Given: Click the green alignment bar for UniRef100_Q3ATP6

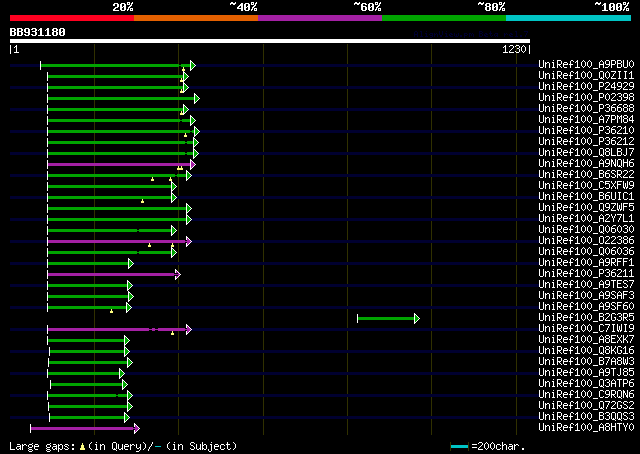Looking at the screenshot, I should point(89,385).
